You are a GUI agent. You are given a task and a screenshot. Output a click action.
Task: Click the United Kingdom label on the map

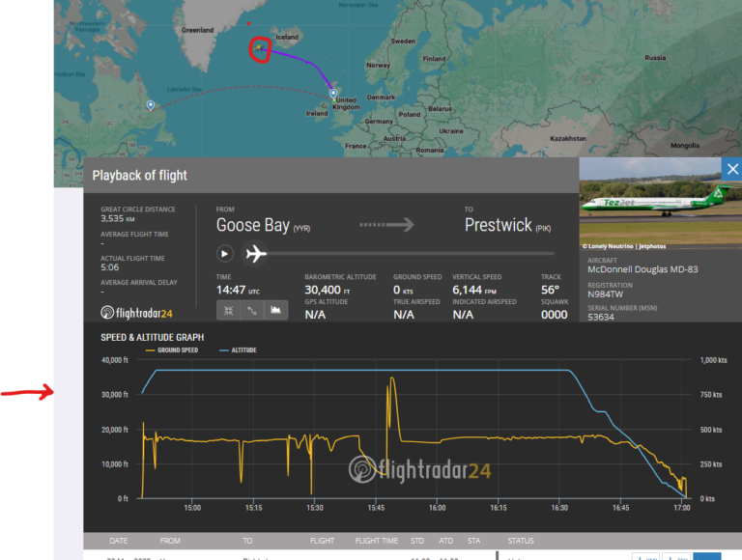347,103
